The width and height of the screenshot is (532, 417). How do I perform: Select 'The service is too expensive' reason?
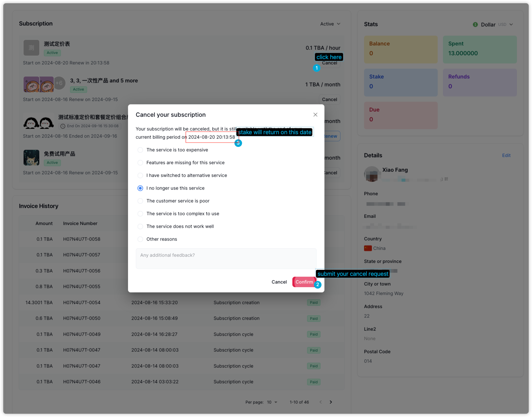click(x=140, y=150)
